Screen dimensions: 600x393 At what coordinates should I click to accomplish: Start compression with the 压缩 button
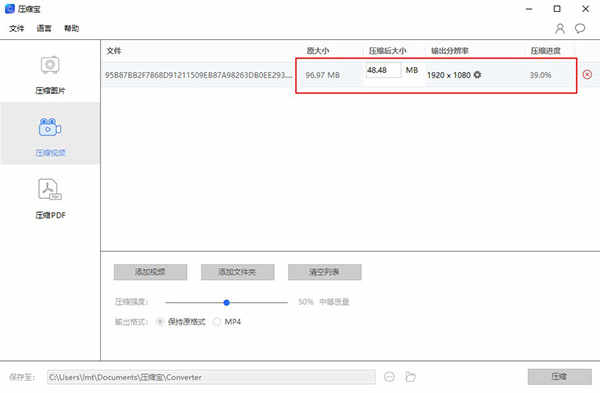560,377
